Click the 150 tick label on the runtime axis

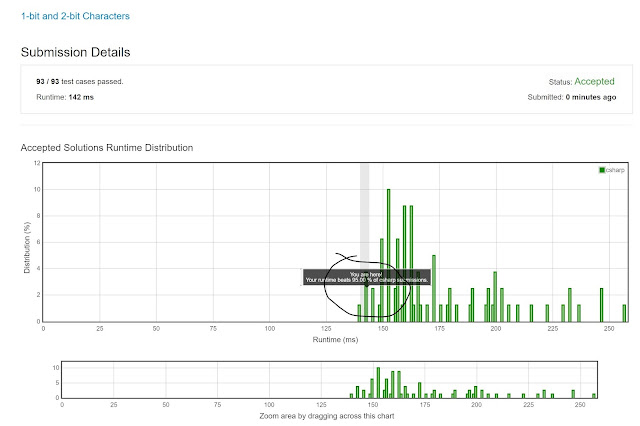(x=382, y=328)
